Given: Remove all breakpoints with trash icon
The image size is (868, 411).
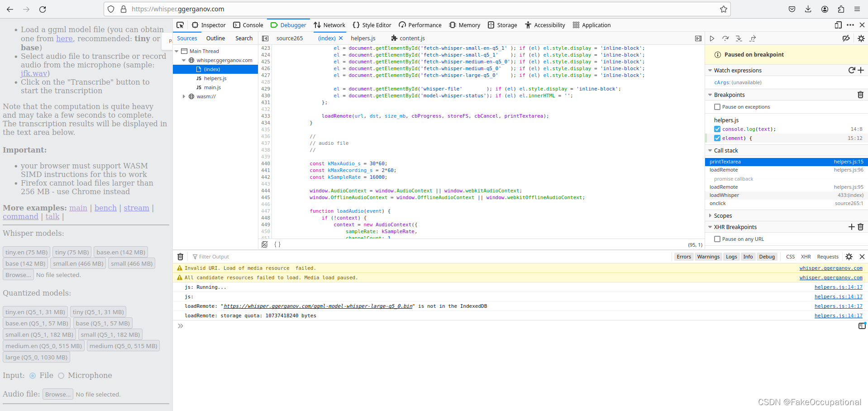Looking at the screenshot, I should 860,95.
